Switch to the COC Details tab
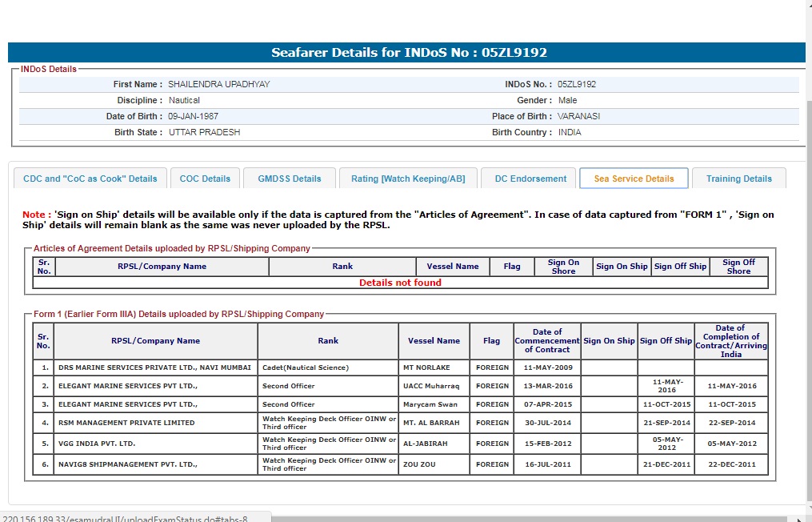The height and width of the screenshot is (522, 812). (205, 179)
